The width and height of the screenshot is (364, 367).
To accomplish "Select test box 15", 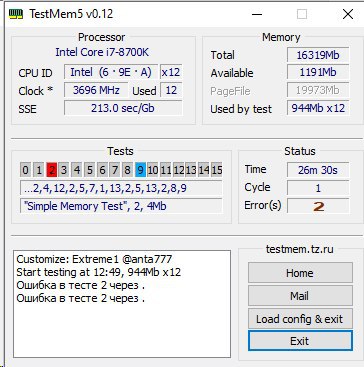I will (x=217, y=170).
